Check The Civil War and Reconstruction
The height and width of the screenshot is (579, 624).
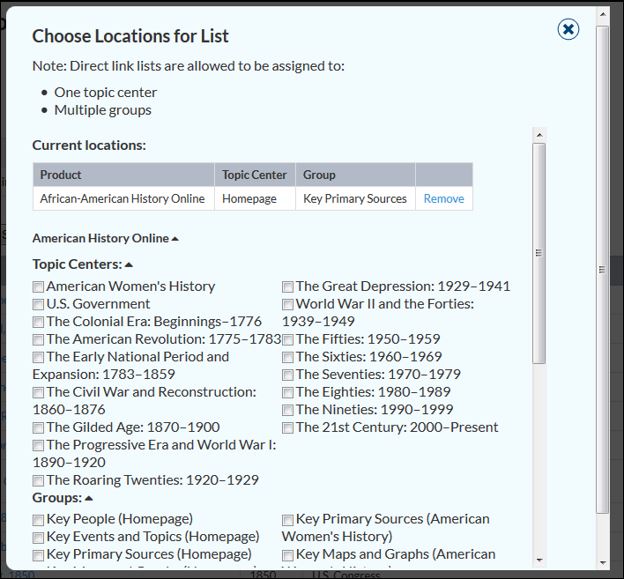click(x=38, y=393)
